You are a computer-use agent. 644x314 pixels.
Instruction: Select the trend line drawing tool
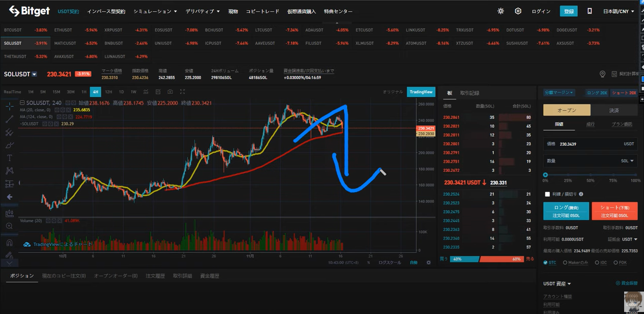coord(10,119)
